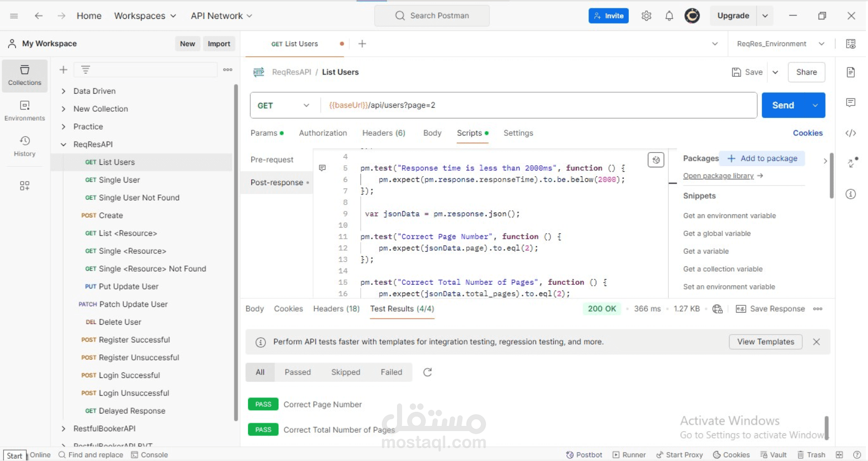Open the notifications bell
Viewport: 868px width, 461px height.
pyautogui.click(x=669, y=16)
